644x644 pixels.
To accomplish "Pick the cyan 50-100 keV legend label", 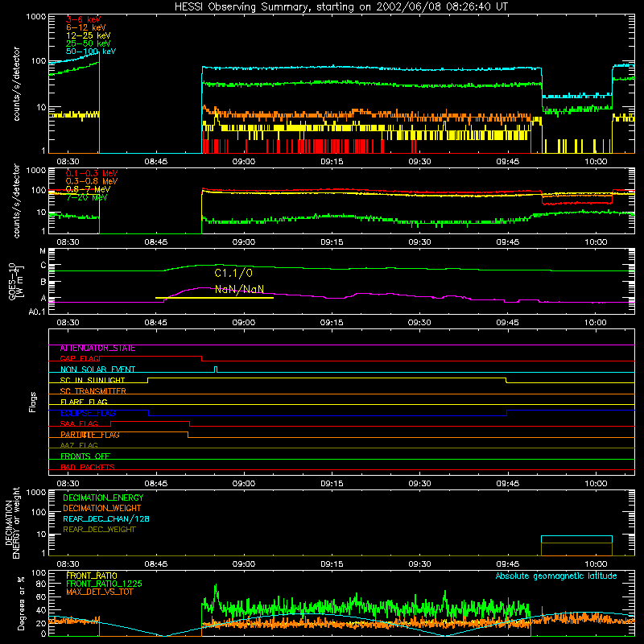I will 91,52.
